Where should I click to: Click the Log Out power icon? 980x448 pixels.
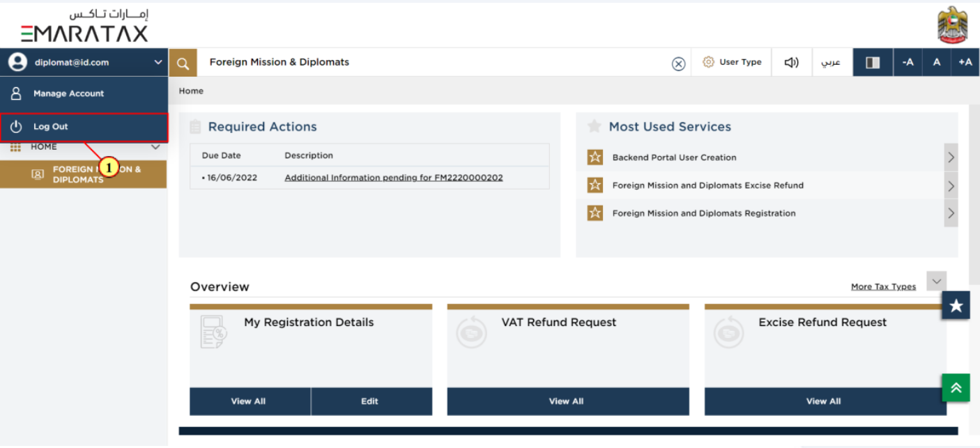coord(17,127)
